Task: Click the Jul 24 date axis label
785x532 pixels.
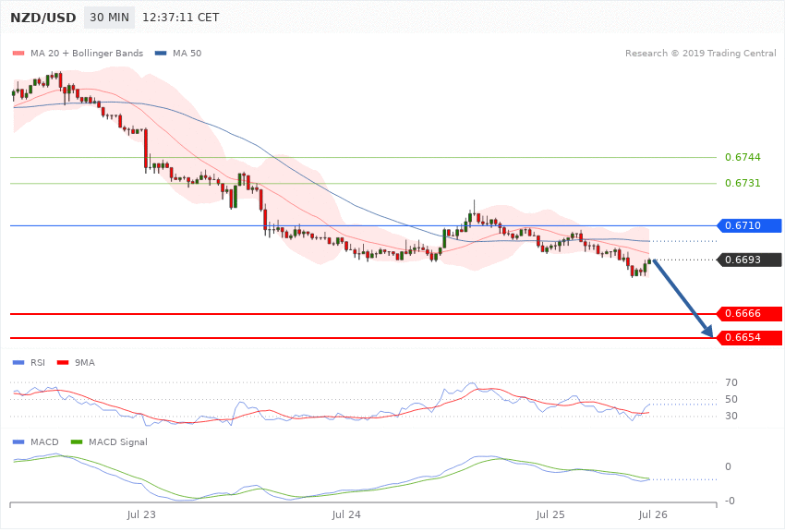Action: point(346,514)
